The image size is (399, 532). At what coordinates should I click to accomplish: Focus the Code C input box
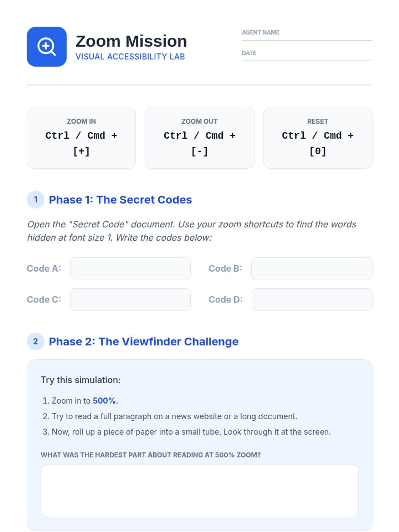(130, 299)
